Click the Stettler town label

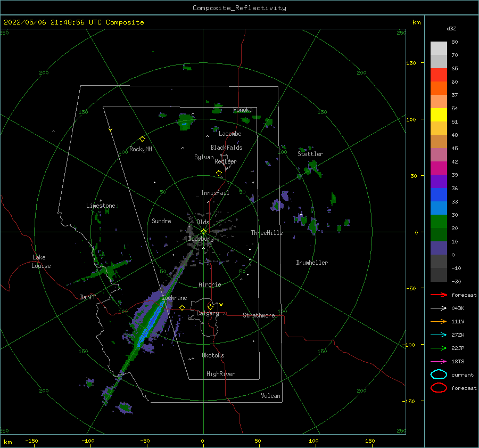(310, 154)
